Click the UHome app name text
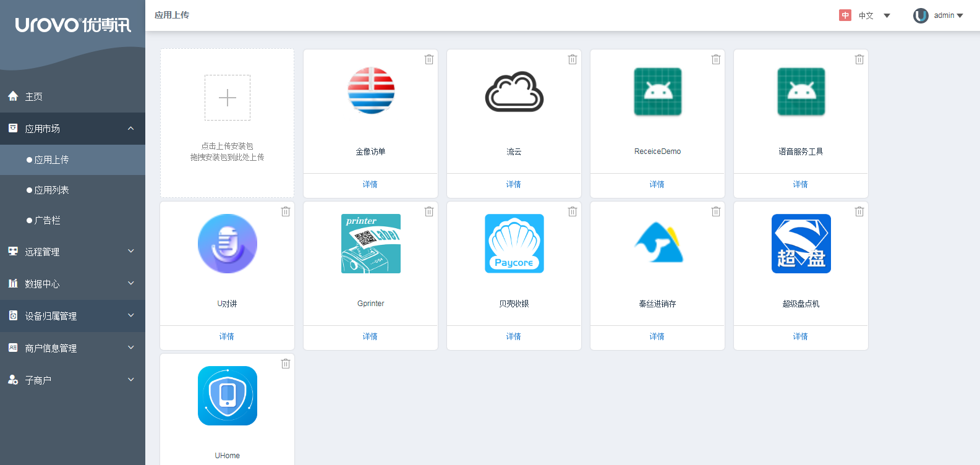Image resolution: width=980 pixels, height=465 pixels. [228, 456]
